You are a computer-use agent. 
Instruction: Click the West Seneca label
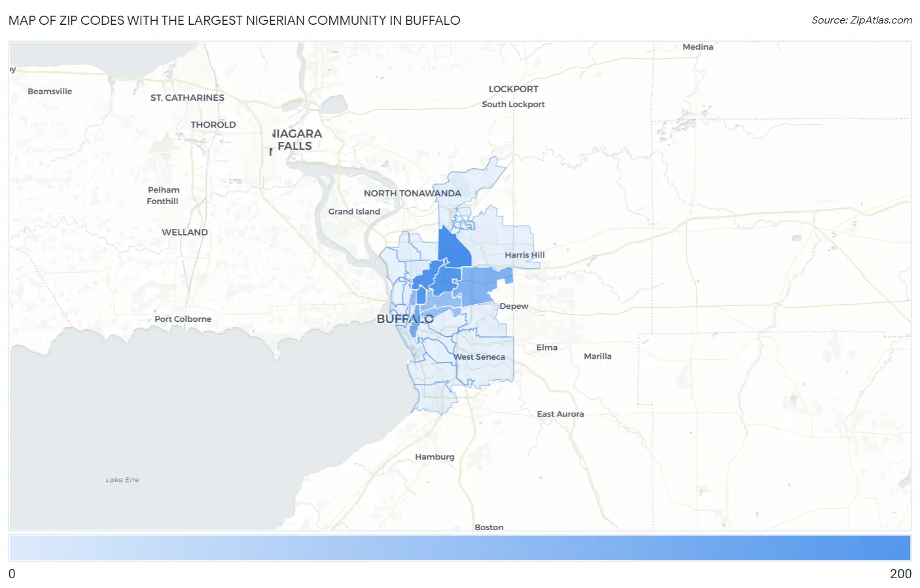tap(480, 356)
